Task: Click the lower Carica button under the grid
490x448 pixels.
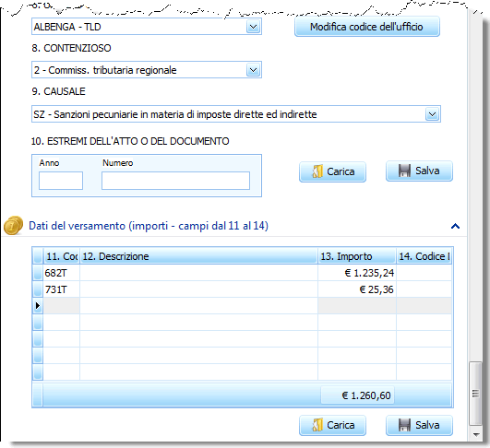Action: pyautogui.click(x=332, y=425)
